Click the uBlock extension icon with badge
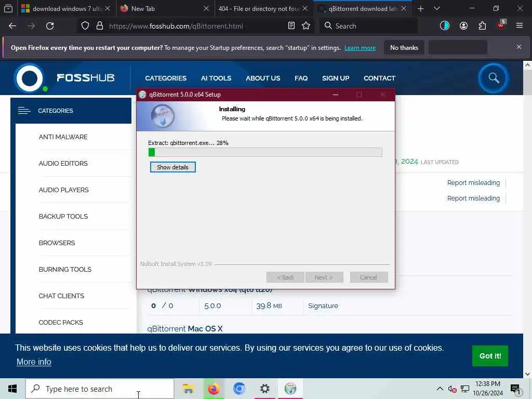 [501, 25]
